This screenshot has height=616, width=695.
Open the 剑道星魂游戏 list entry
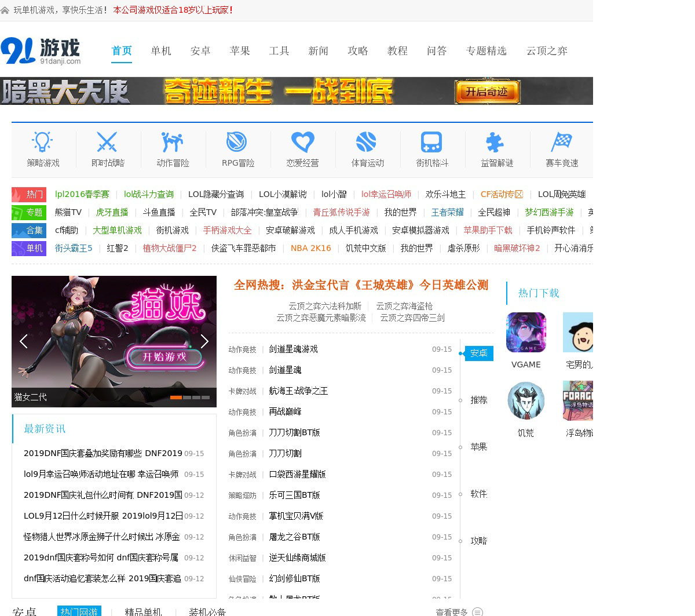pyautogui.click(x=293, y=349)
